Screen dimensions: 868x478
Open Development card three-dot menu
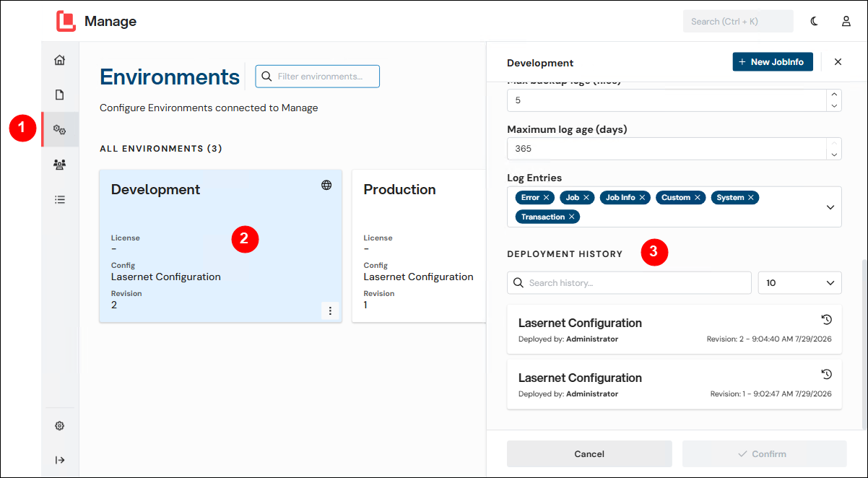pyautogui.click(x=330, y=310)
